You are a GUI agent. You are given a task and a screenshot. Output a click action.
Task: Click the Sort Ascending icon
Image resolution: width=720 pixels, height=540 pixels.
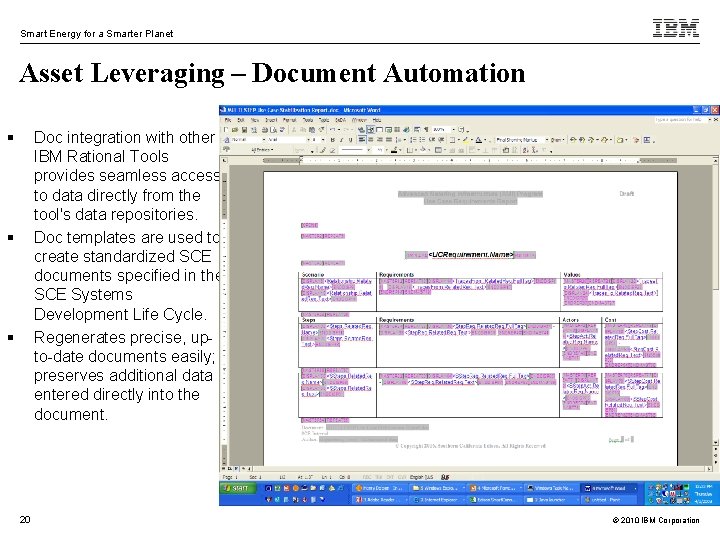pos(525,150)
